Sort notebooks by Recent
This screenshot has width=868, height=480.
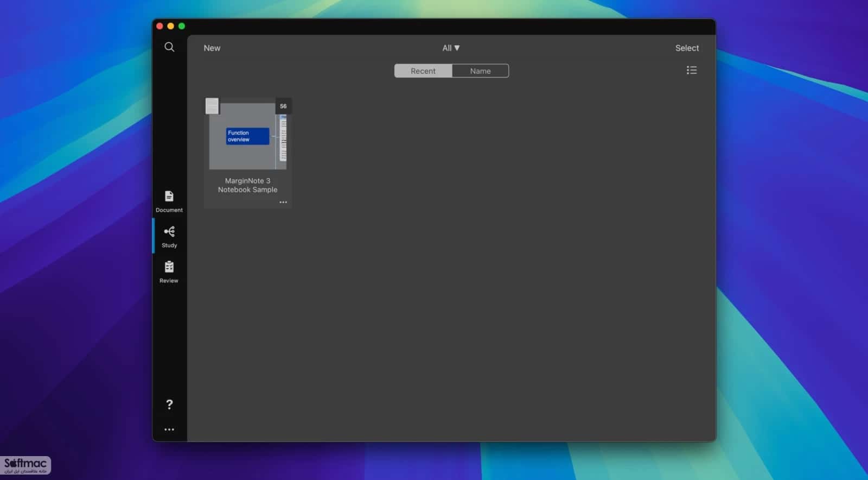(x=423, y=71)
